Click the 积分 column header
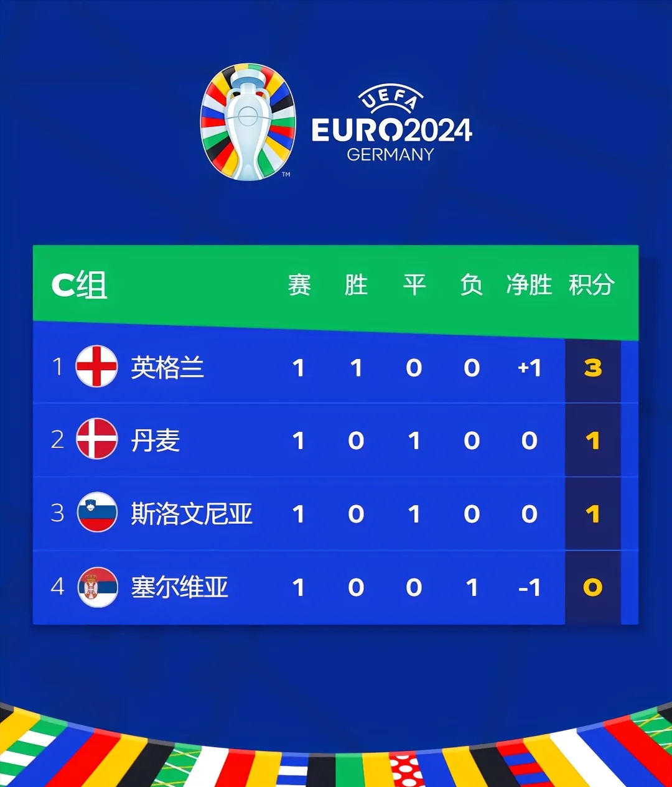This screenshot has height=787, width=672. pos(592,285)
